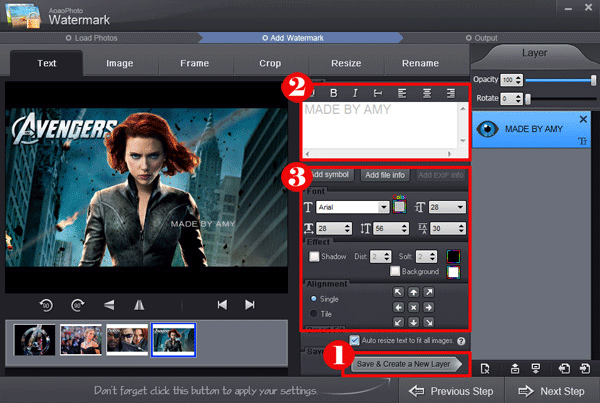Align watermark to middle right
600x403 pixels.
pyautogui.click(x=429, y=307)
